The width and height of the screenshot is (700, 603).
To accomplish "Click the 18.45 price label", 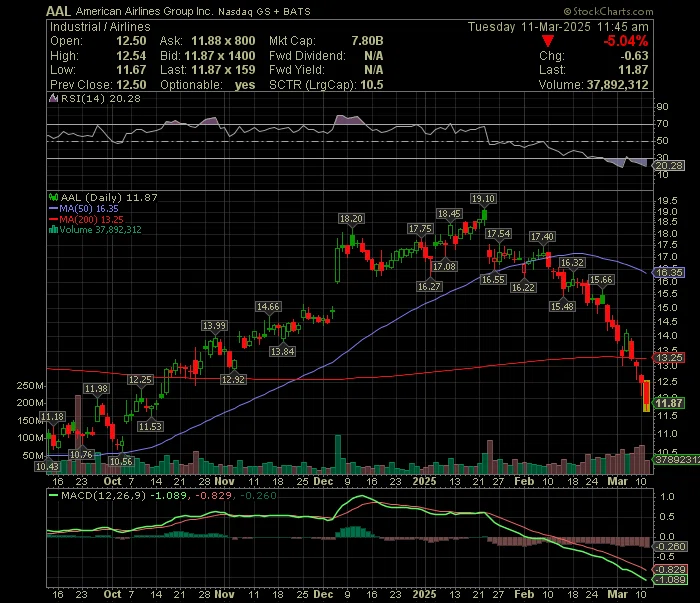I will point(449,214).
